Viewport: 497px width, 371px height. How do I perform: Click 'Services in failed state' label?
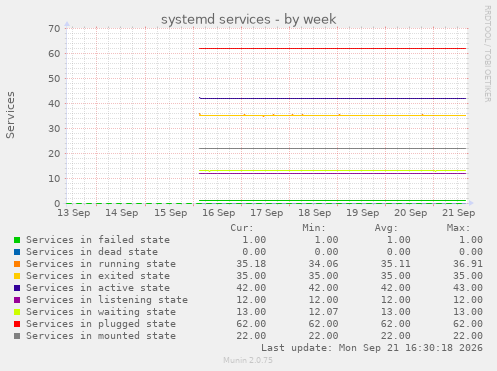98,240
